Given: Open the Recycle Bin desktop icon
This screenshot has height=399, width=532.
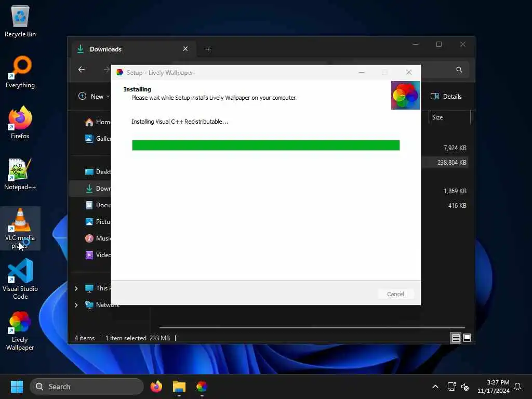Looking at the screenshot, I should [x=20, y=21].
